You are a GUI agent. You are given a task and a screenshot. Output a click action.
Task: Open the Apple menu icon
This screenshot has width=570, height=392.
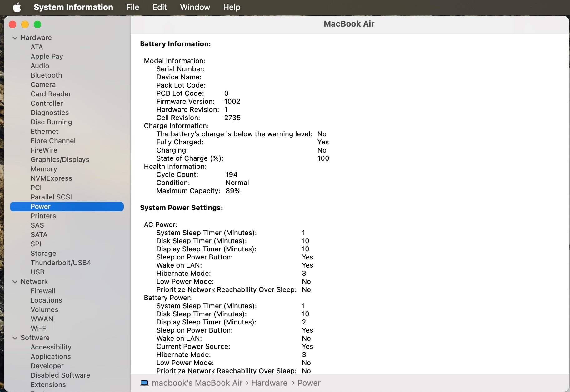(17, 7)
